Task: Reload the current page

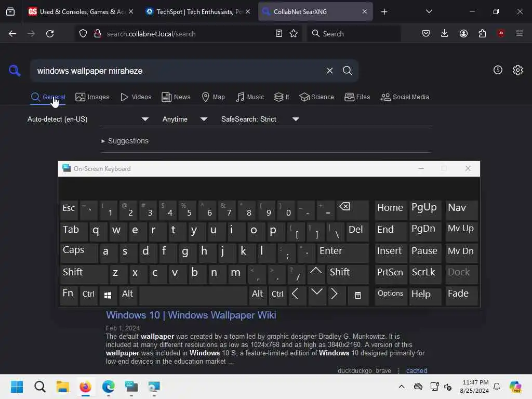Action: [x=50, y=34]
